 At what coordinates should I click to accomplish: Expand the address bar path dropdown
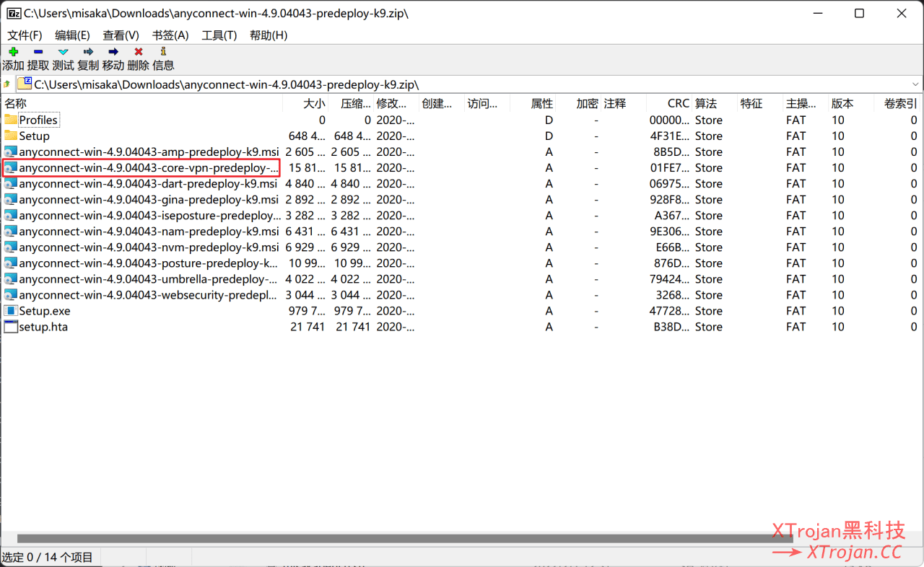pyautogui.click(x=915, y=84)
